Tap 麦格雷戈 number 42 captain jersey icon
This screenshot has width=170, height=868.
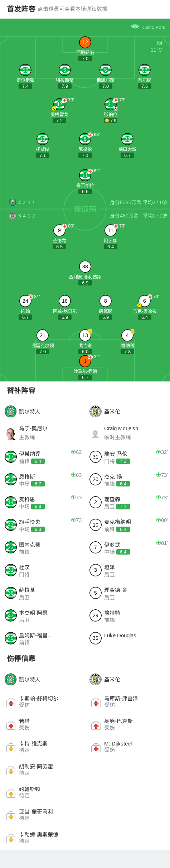(x=59, y=104)
